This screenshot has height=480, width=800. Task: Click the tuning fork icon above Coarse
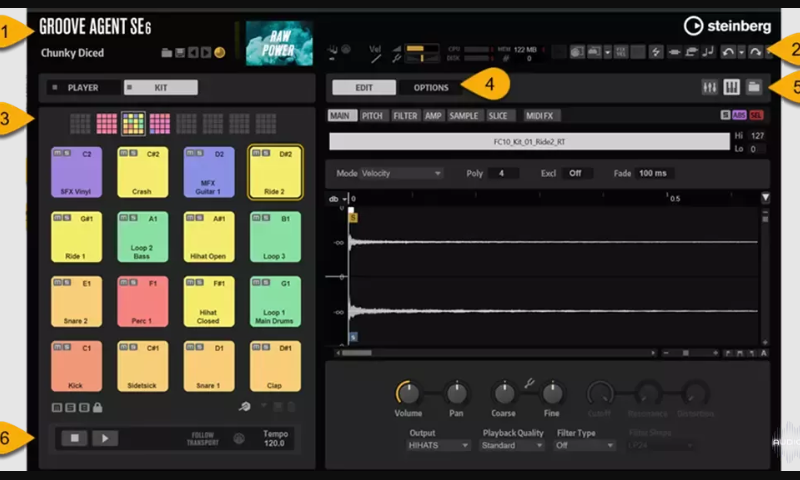point(529,383)
